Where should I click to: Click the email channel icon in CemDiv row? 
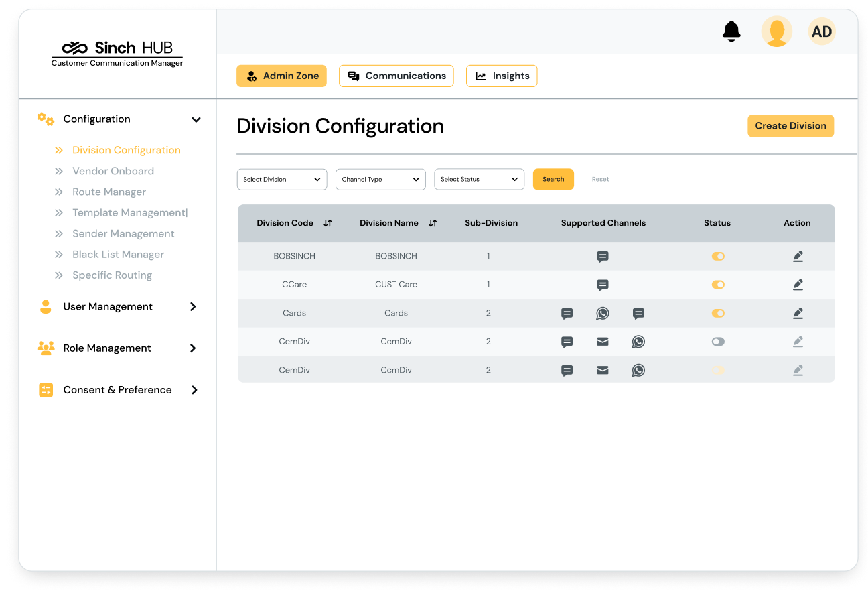click(x=603, y=342)
